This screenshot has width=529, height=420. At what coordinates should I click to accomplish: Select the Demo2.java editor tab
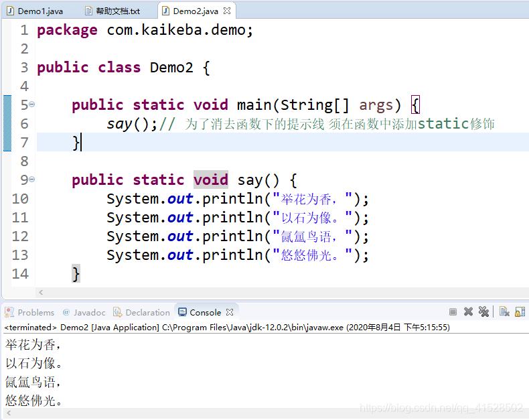(196, 11)
